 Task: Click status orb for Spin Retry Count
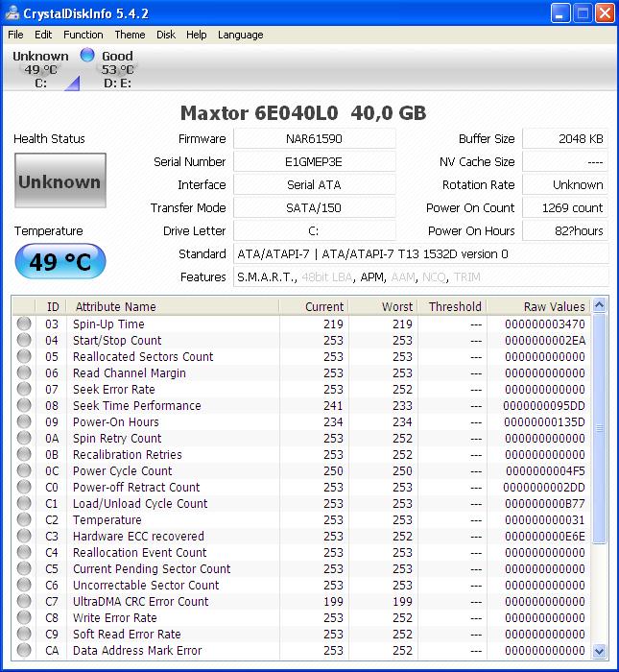(x=24, y=438)
